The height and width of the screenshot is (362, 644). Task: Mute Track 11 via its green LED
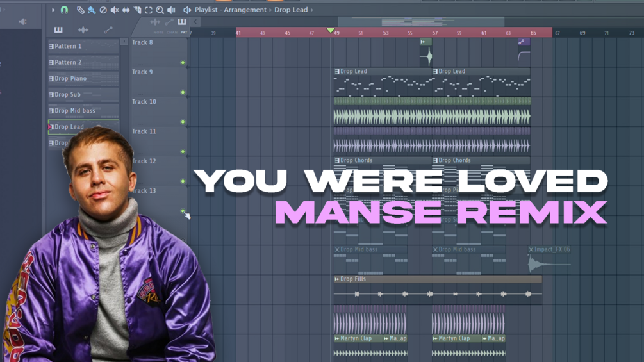click(x=183, y=152)
